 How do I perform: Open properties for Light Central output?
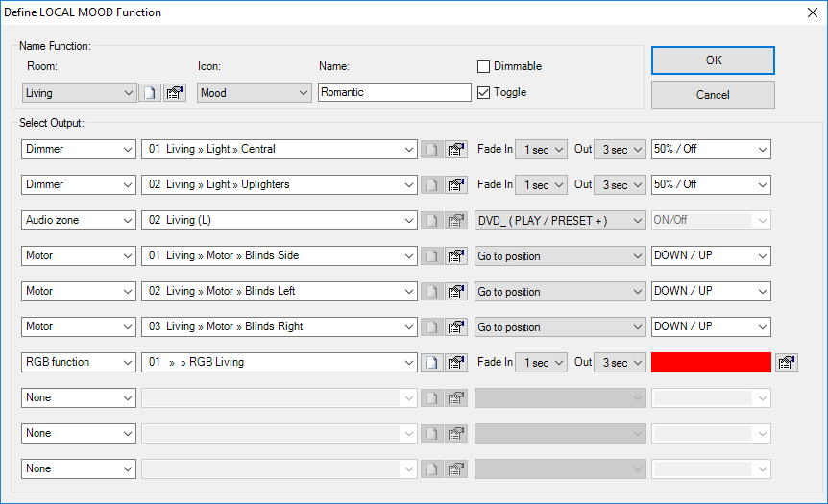click(456, 150)
